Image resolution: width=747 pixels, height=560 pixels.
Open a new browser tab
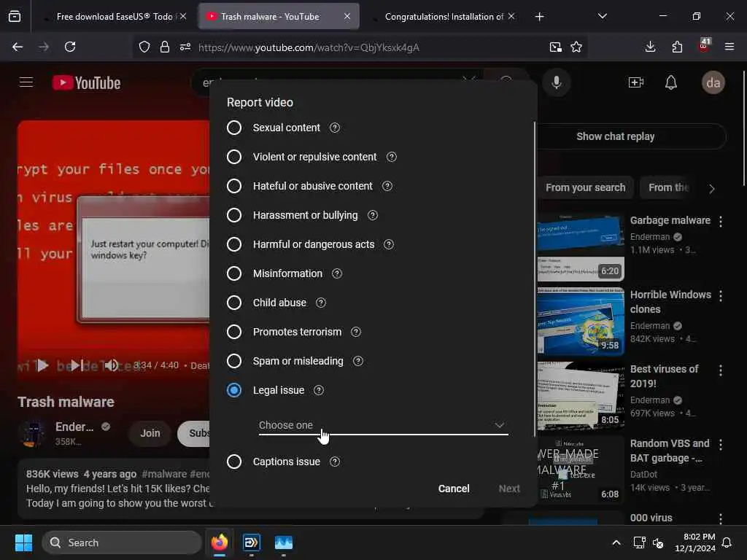coord(539,17)
